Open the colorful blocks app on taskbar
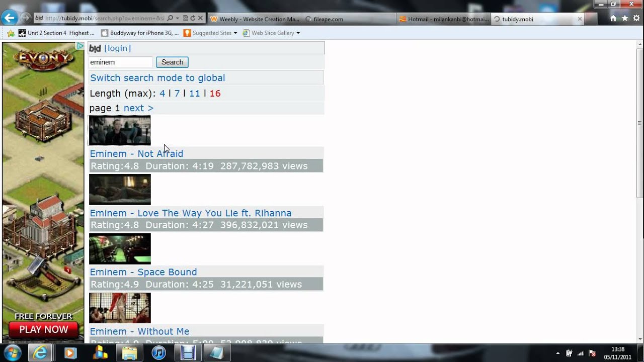This screenshot has width=644, height=362. (x=100, y=353)
